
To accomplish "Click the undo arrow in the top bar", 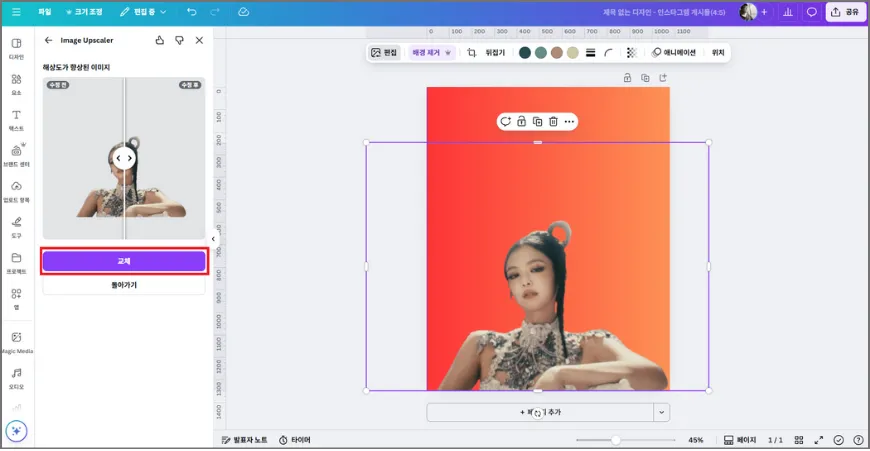I will [190, 12].
